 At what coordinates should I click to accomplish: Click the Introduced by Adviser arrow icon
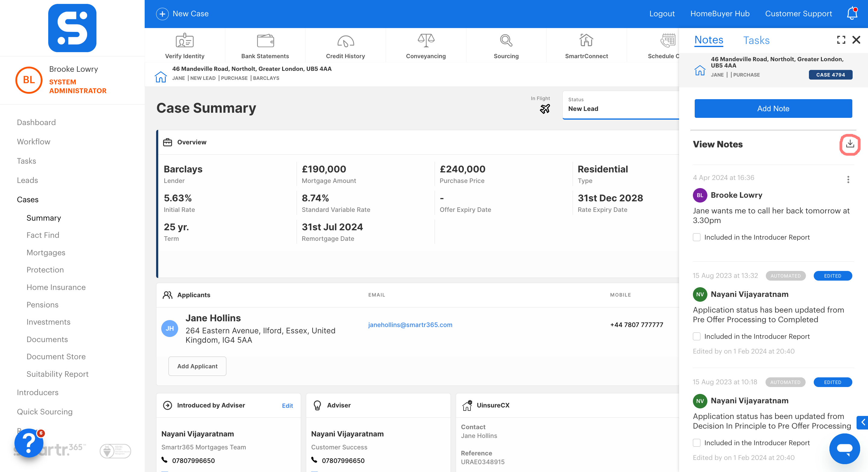tap(168, 405)
